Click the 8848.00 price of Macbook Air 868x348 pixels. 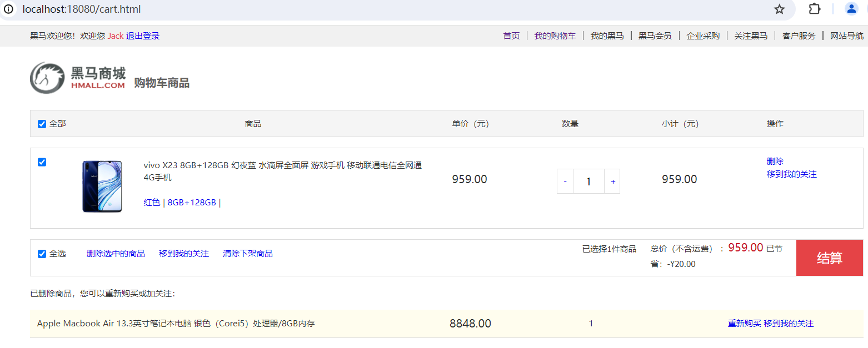[x=470, y=324]
